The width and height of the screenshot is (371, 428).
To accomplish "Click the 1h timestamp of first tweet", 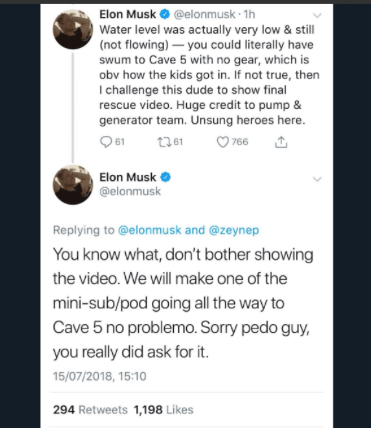I will [249, 14].
